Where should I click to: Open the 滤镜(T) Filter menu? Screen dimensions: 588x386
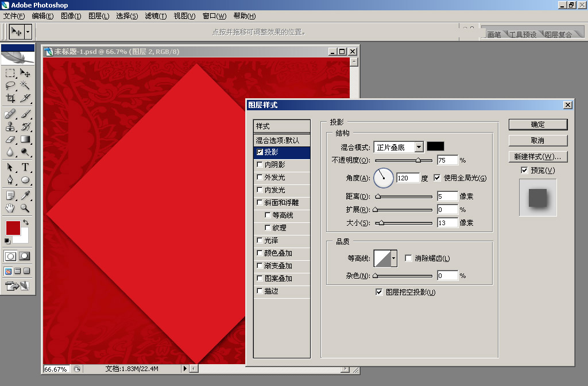[x=156, y=16]
